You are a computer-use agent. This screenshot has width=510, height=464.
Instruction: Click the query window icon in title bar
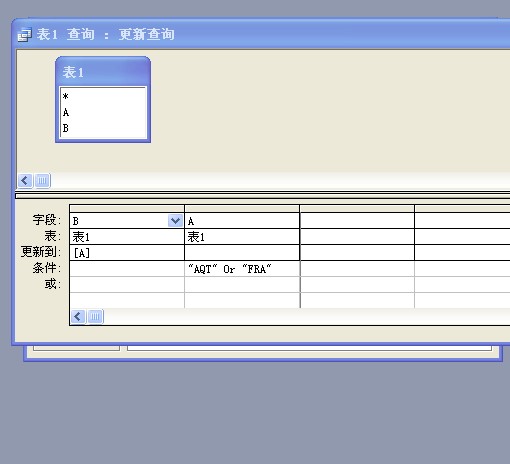(24, 35)
